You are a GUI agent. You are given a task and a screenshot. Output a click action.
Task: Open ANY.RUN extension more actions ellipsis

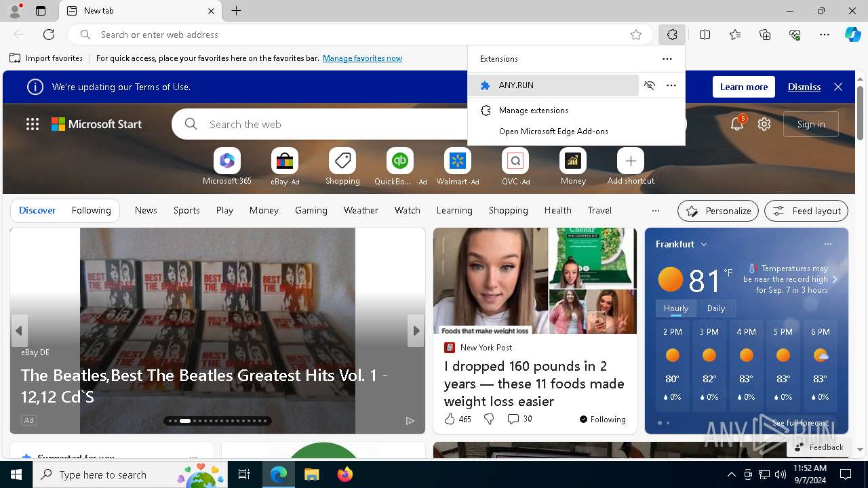click(671, 85)
